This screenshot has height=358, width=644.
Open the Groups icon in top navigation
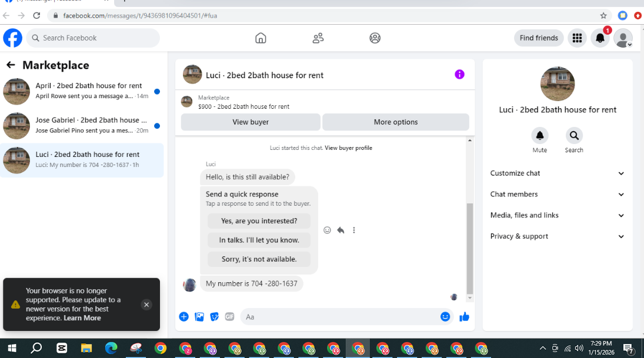[375, 38]
